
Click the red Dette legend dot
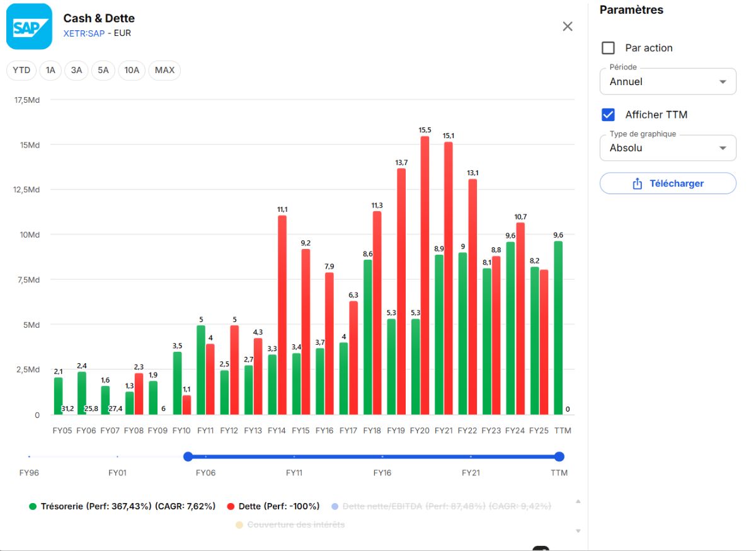231,506
